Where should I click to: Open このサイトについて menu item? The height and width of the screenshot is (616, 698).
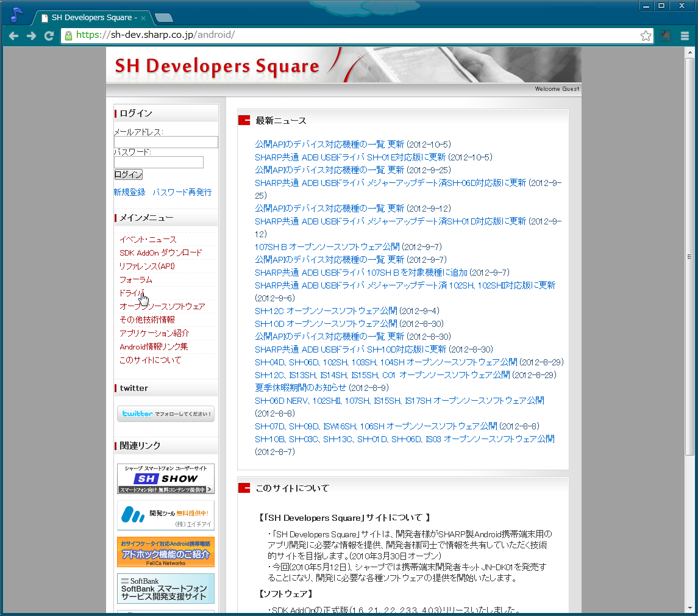150,360
